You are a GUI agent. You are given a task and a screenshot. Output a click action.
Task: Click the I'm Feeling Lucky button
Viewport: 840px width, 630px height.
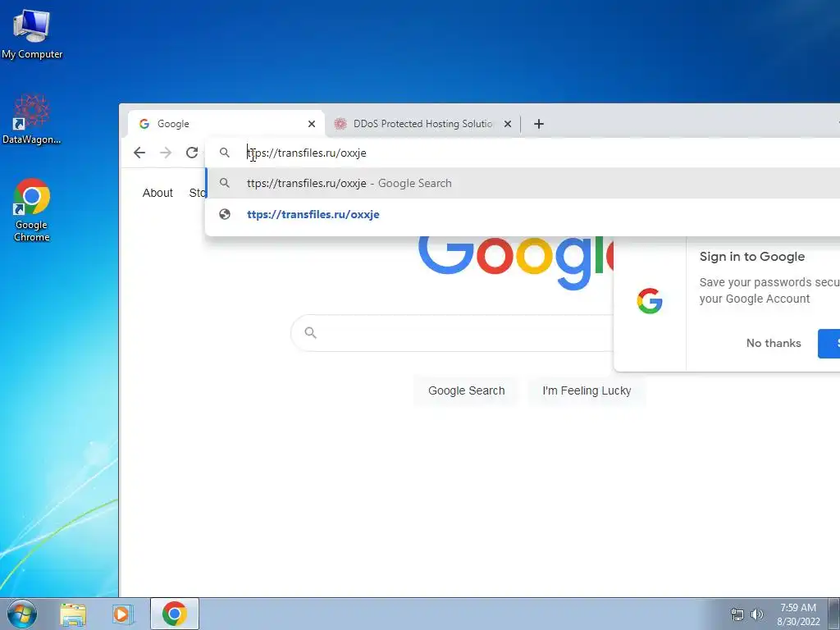click(587, 390)
